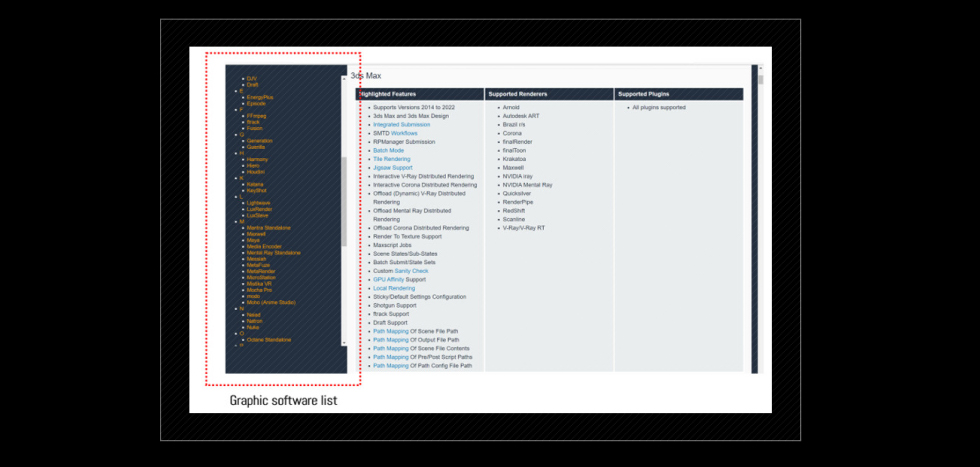Select Maya in the software list
This screenshot has height=467, width=980.
(x=253, y=240)
